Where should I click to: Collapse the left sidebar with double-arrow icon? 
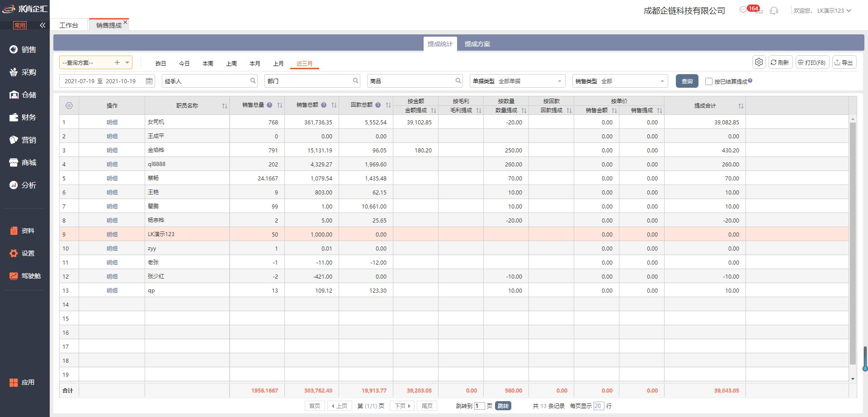(42, 25)
